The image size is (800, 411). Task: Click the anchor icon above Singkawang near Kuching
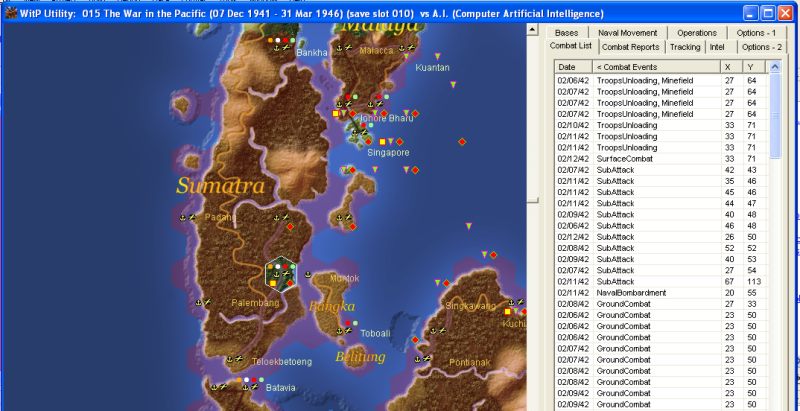[x=511, y=302]
